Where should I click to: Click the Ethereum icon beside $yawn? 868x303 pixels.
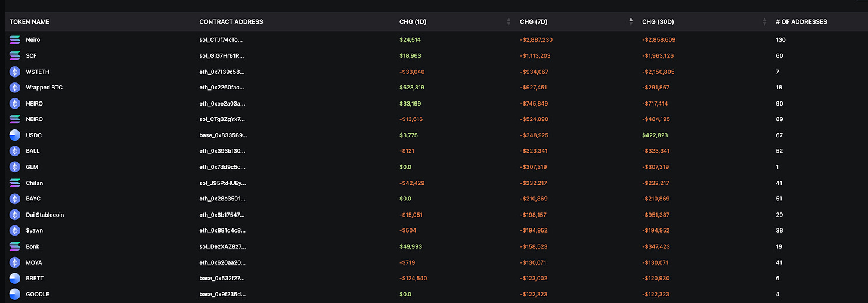tap(15, 230)
